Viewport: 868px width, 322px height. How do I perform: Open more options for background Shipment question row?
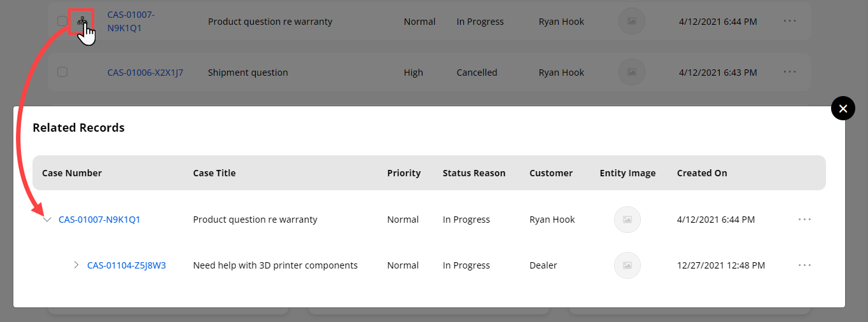tap(790, 72)
